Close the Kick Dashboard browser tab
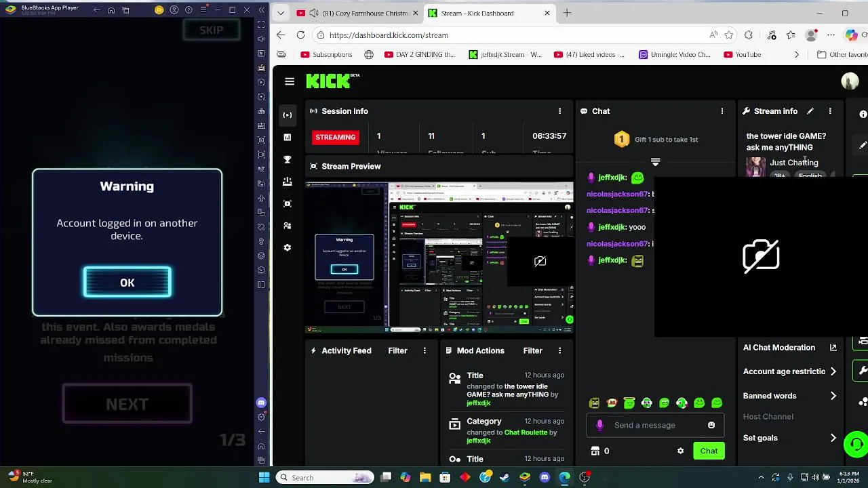868x488 pixels. pos(547,13)
